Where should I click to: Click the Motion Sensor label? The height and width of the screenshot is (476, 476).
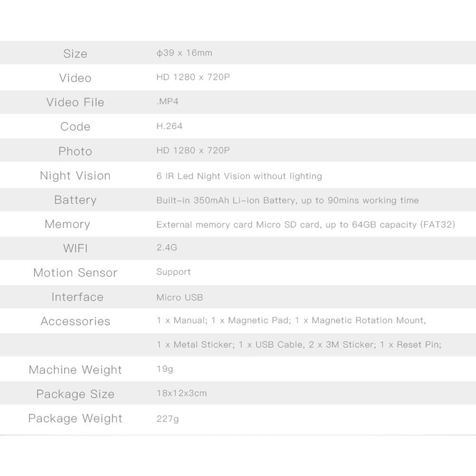75,273
